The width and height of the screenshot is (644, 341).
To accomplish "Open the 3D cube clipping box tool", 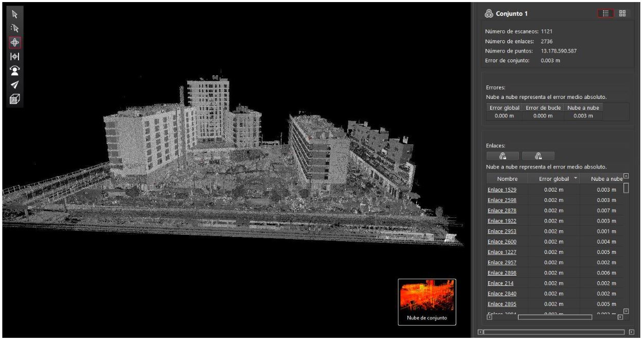I will 15,99.
